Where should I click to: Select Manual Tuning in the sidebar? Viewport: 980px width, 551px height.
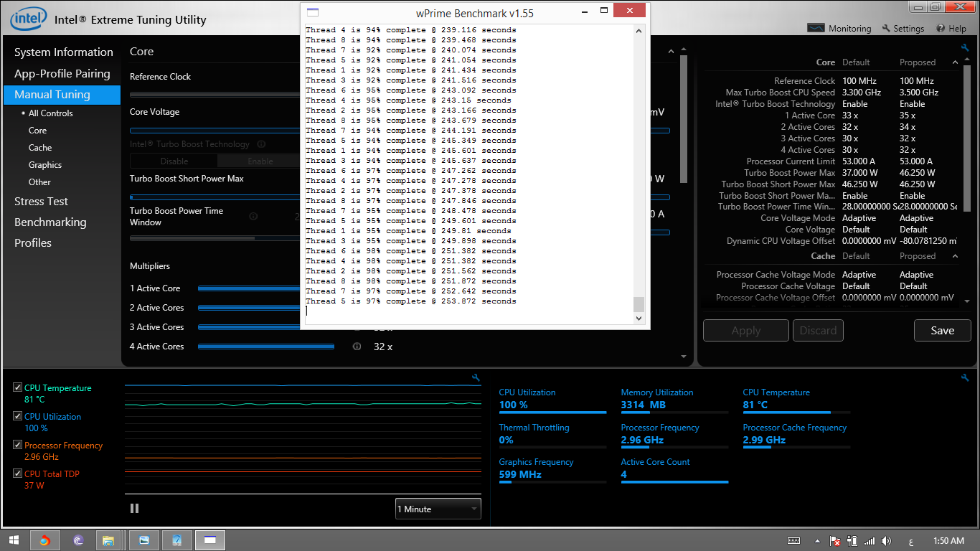[62, 95]
